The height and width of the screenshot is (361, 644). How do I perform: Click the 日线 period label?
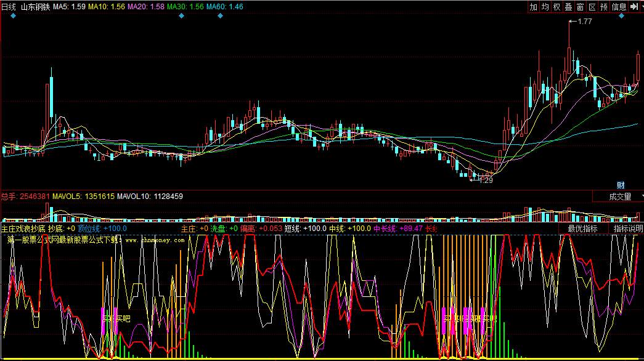point(9,7)
